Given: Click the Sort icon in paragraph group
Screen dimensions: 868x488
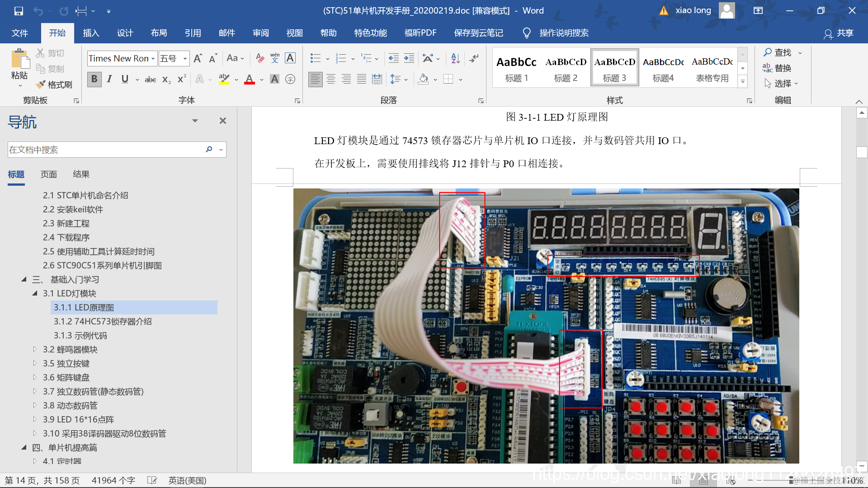Looking at the screenshot, I should (455, 58).
